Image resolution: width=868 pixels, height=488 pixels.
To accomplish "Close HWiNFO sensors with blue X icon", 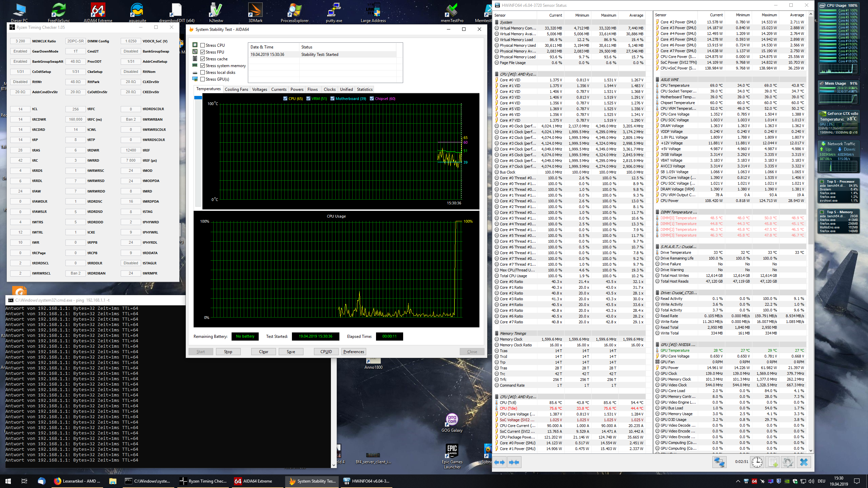I will click(804, 462).
